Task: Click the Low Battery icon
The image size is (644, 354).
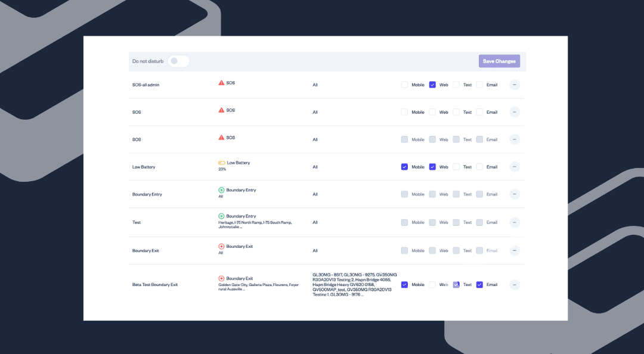Action: (221, 163)
